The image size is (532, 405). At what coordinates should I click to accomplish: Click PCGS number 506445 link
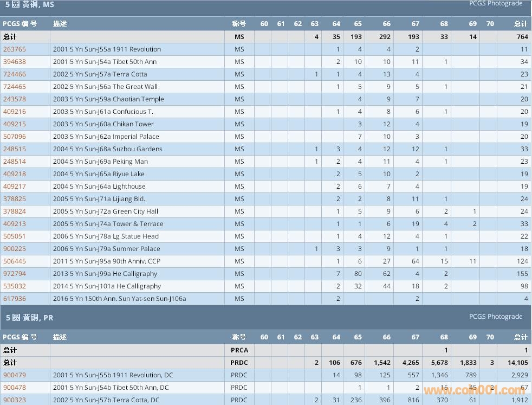[15, 261]
